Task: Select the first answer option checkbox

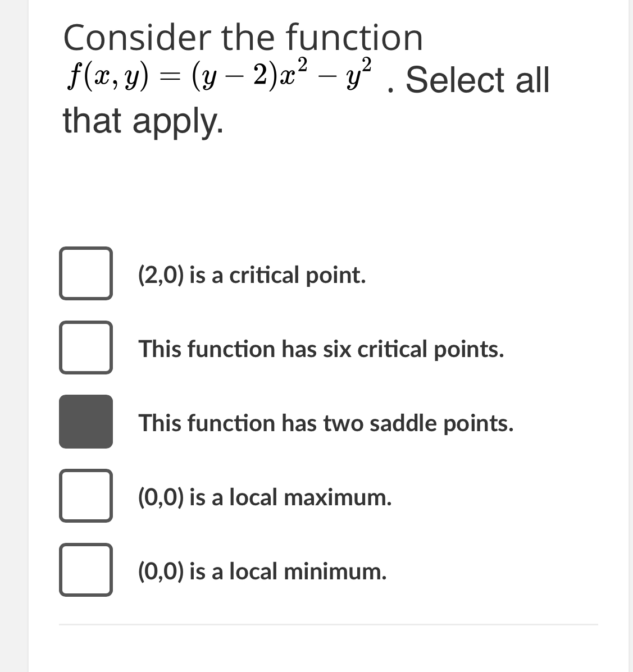Action: click(85, 274)
